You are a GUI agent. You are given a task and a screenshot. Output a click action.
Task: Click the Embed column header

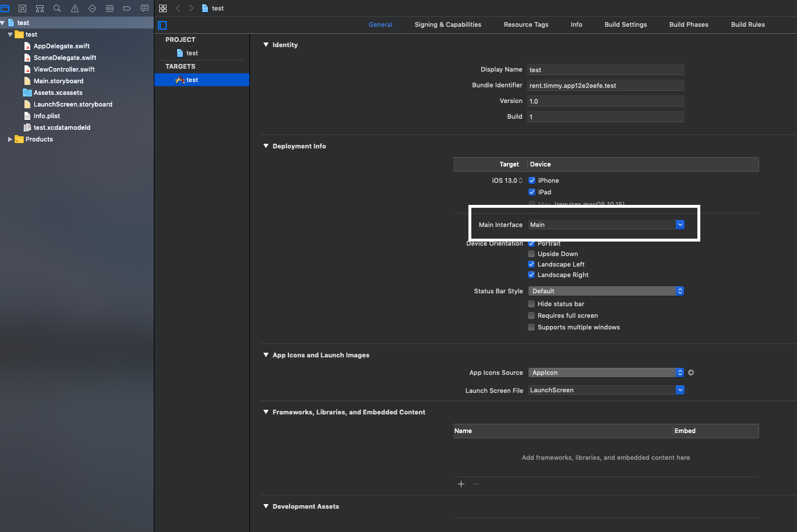pyautogui.click(x=715, y=431)
